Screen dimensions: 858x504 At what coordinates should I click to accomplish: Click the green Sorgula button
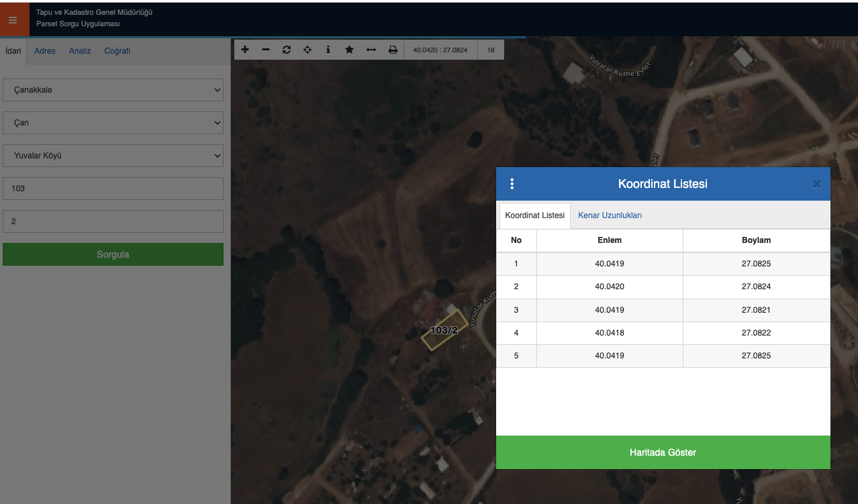(x=113, y=254)
